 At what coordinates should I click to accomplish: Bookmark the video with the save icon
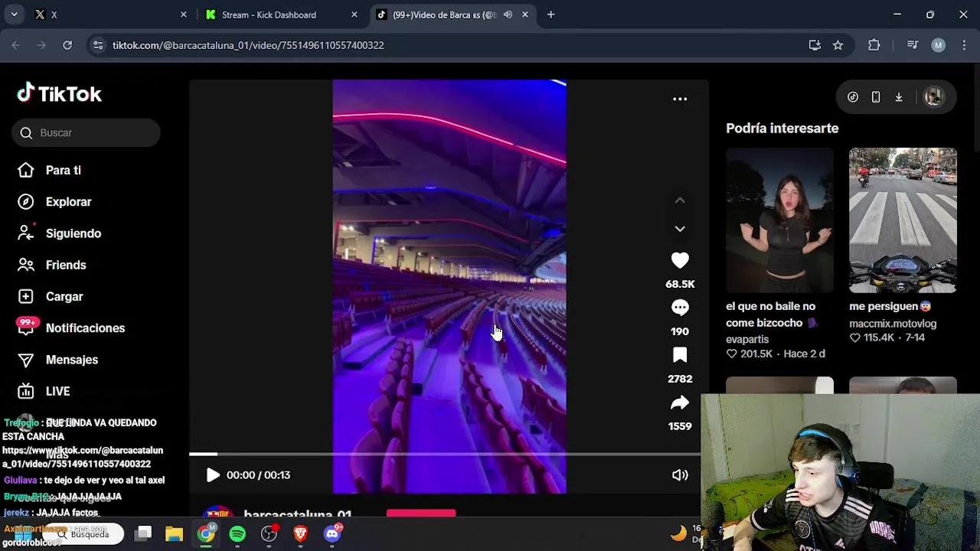click(680, 355)
